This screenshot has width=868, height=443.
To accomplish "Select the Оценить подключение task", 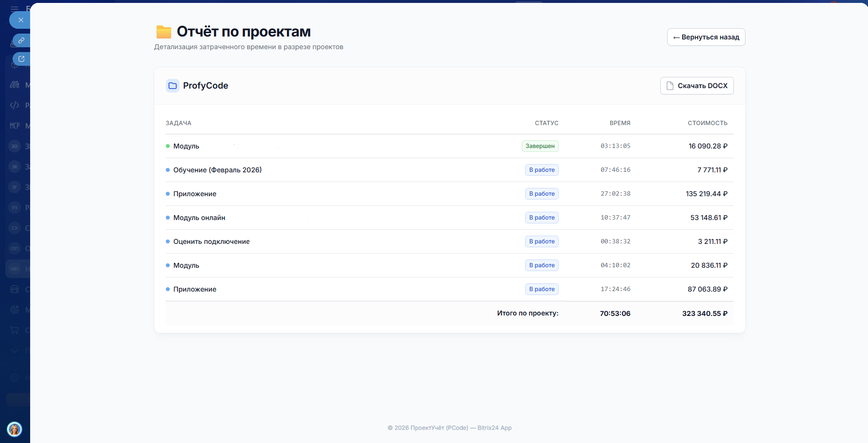I will (212, 241).
